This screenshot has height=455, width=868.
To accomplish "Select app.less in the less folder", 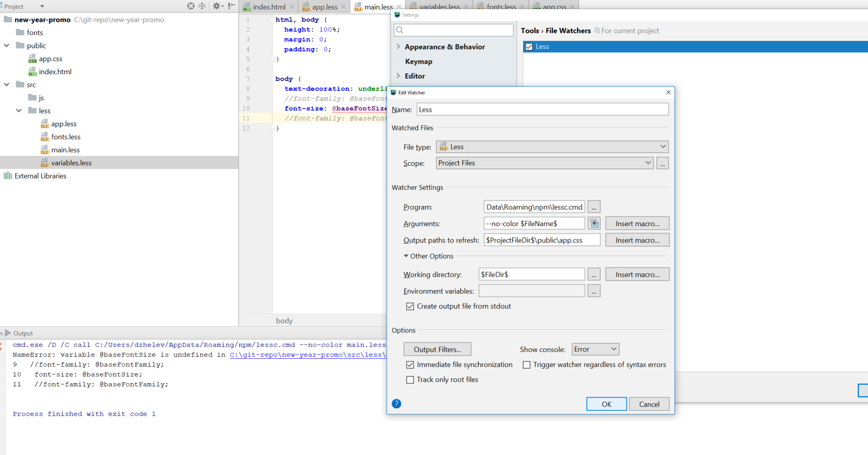I will [x=64, y=124].
